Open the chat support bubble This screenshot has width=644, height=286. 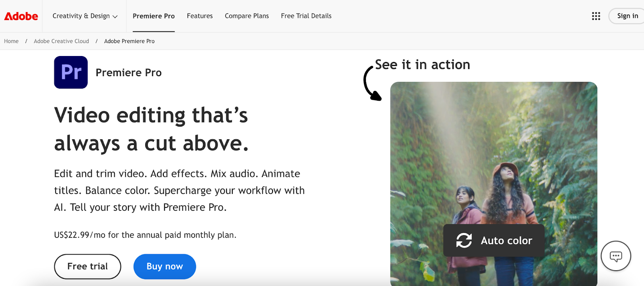click(x=615, y=256)
